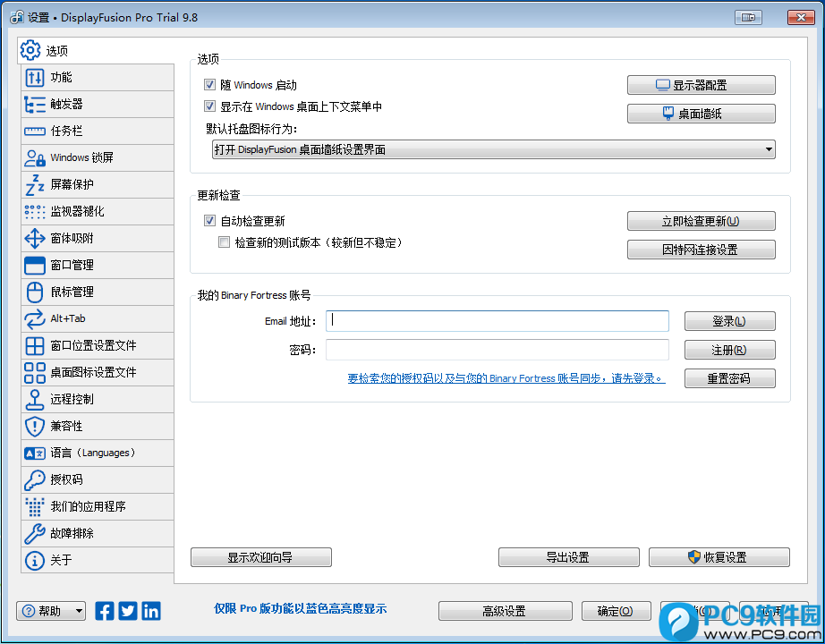Click the Taskbar ruler icon

pos(35,131)
